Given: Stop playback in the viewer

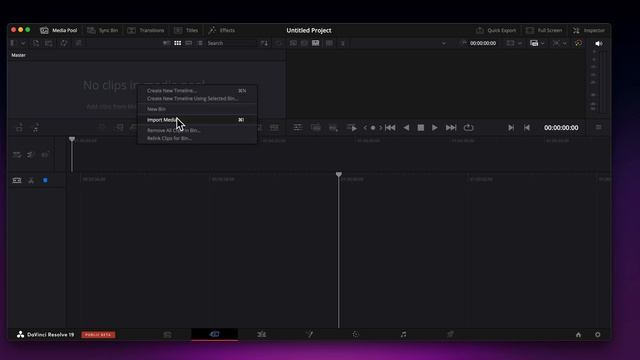Looking at the screenshot, I should (420, 128).
